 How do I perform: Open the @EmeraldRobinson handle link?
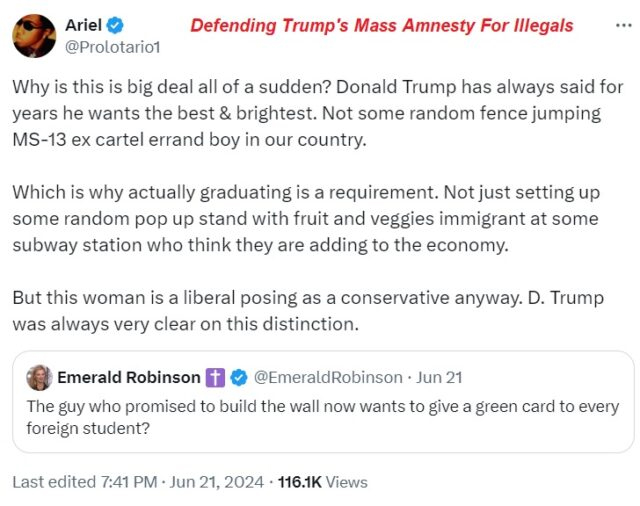click(326, 377)
